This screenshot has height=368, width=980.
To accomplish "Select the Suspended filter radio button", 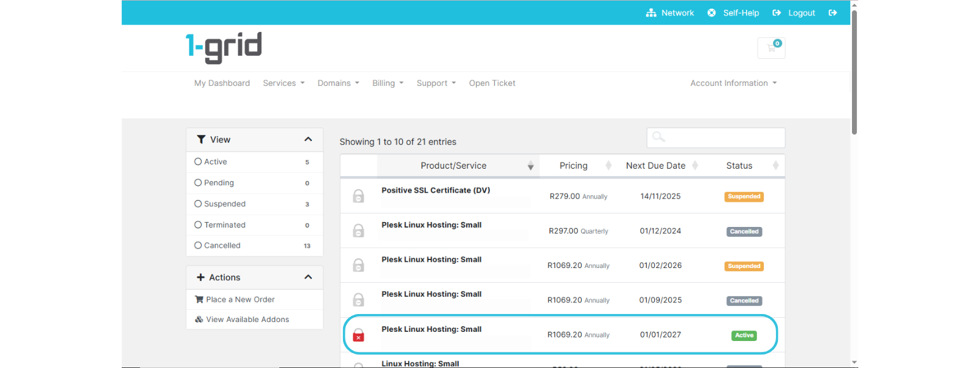I will coord(198,204).
